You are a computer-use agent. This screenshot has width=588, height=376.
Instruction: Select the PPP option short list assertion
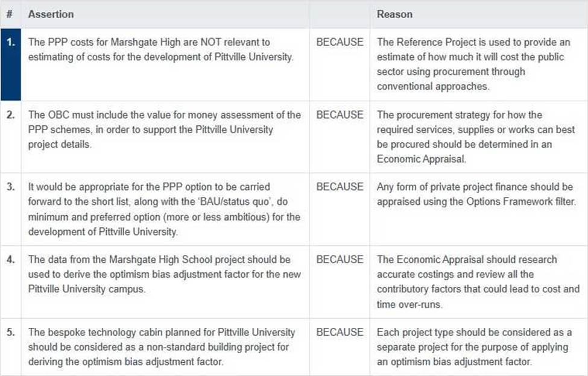[x=164, y=209]
